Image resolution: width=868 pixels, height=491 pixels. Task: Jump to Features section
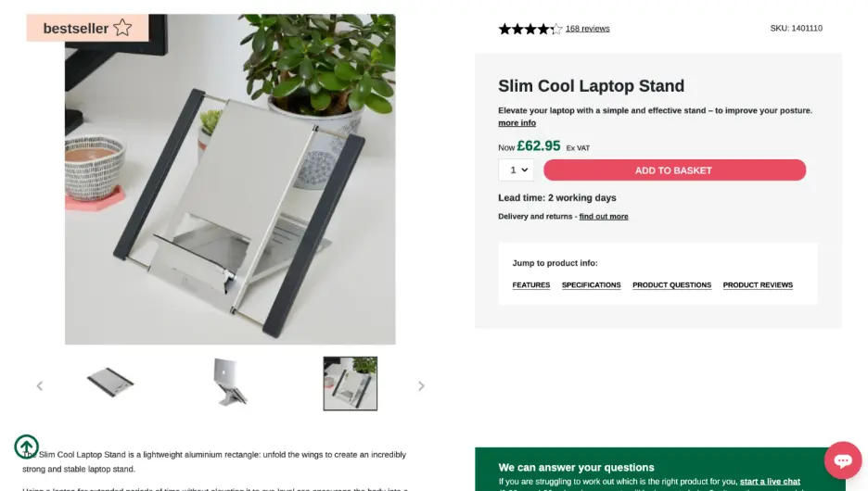[x=531, y=285]
